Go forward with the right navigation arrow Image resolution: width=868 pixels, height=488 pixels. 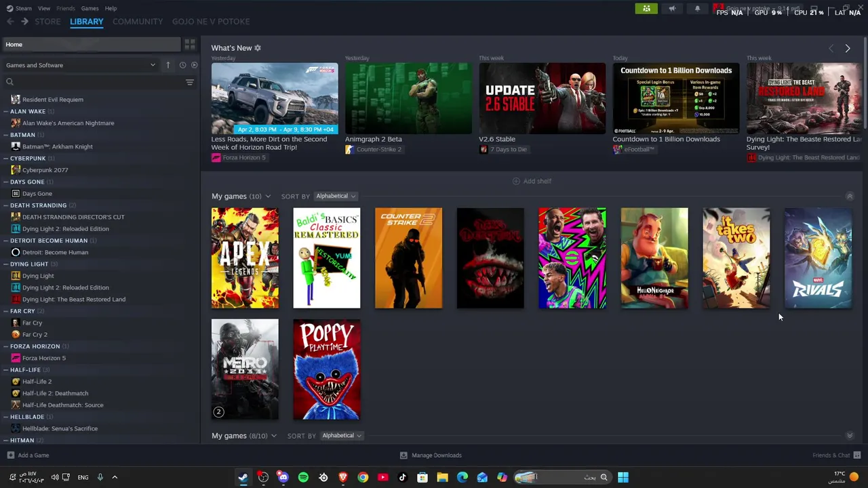point(24,22)
